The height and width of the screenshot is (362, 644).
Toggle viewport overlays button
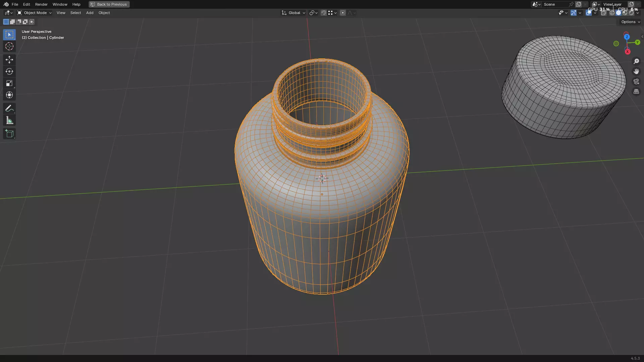click(589, 13)
